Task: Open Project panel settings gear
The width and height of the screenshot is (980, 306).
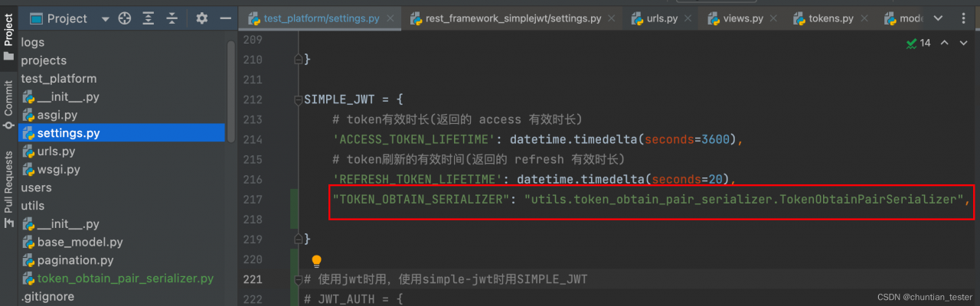Action: 201,18
